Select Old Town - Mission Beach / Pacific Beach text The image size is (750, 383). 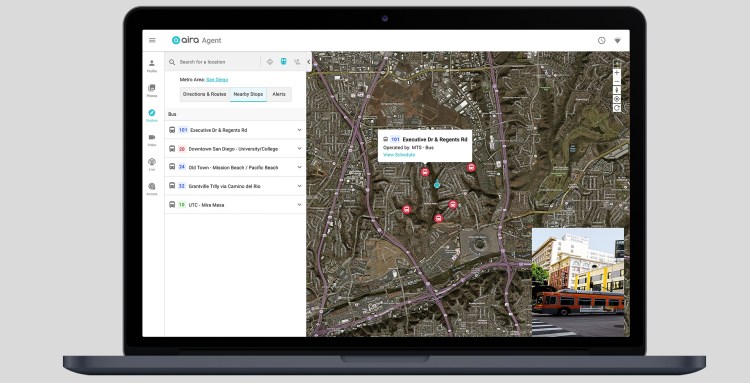tap(233, 167)
